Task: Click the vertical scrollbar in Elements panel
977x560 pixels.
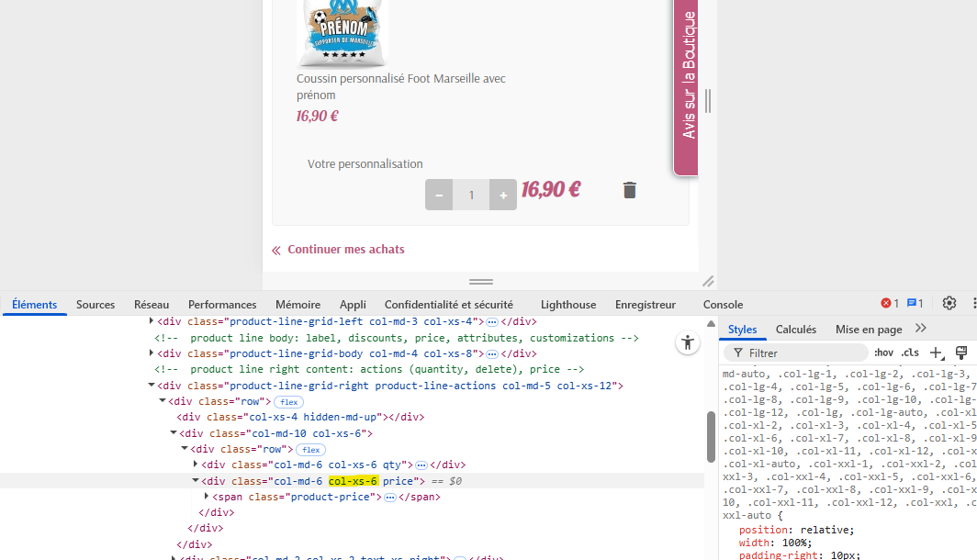Action: pos(711,437)
